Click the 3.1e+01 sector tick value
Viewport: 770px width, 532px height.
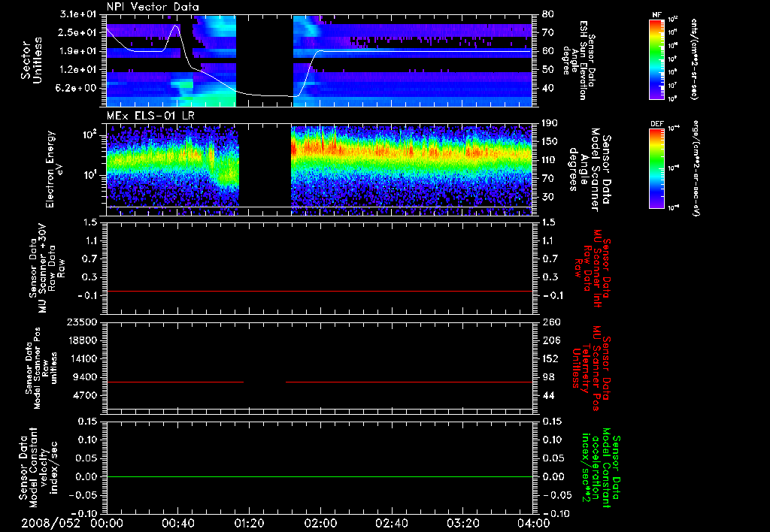point(77,14)
